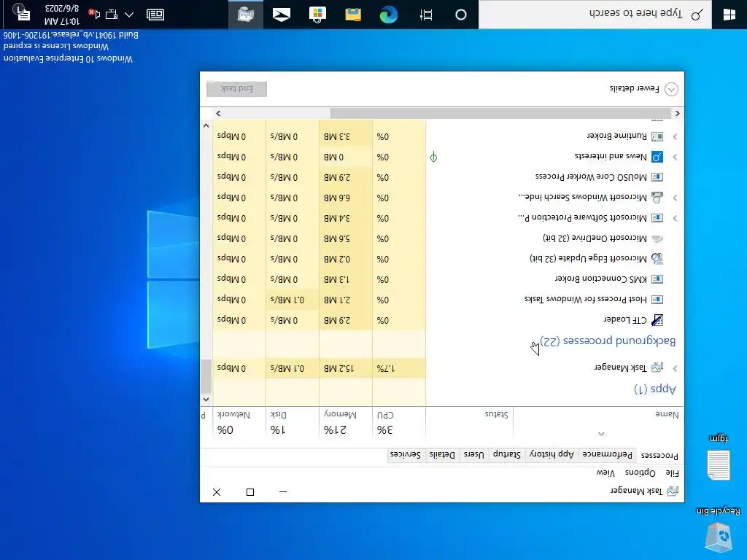Open the Options menu
This screenshot has width=747, height=560.
pyautogui.click(x=640, y=472)
